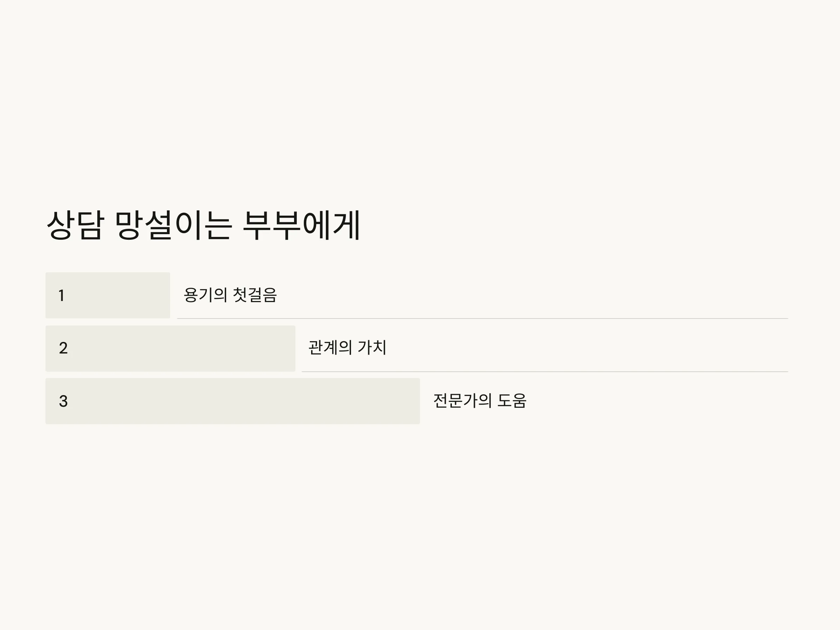
Task: Click the text 용기의 첫걸음
Action: tap(230, 295)
